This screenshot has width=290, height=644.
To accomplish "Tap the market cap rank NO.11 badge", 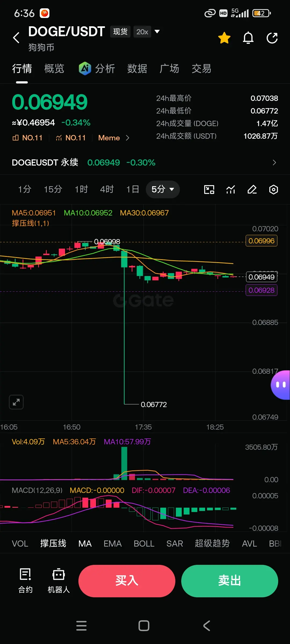I will [27, 138].
